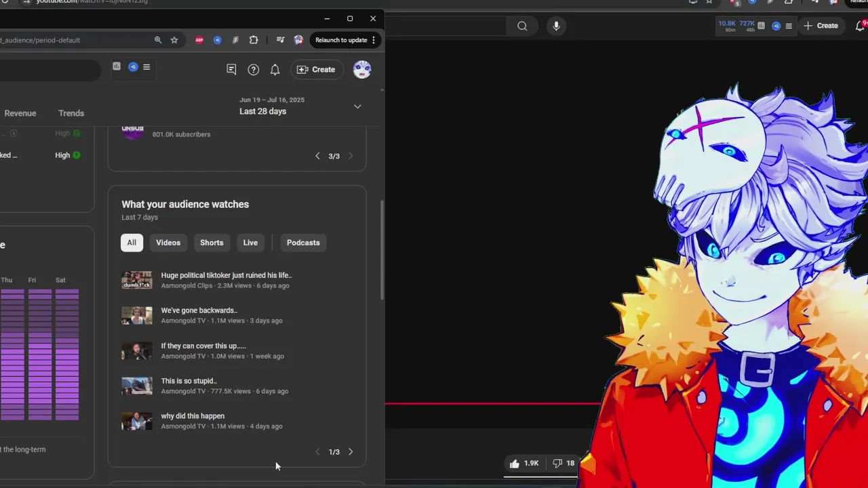Select the Shorts filter chip
Screen dimensions: 868x488
(x=212, y=243)
